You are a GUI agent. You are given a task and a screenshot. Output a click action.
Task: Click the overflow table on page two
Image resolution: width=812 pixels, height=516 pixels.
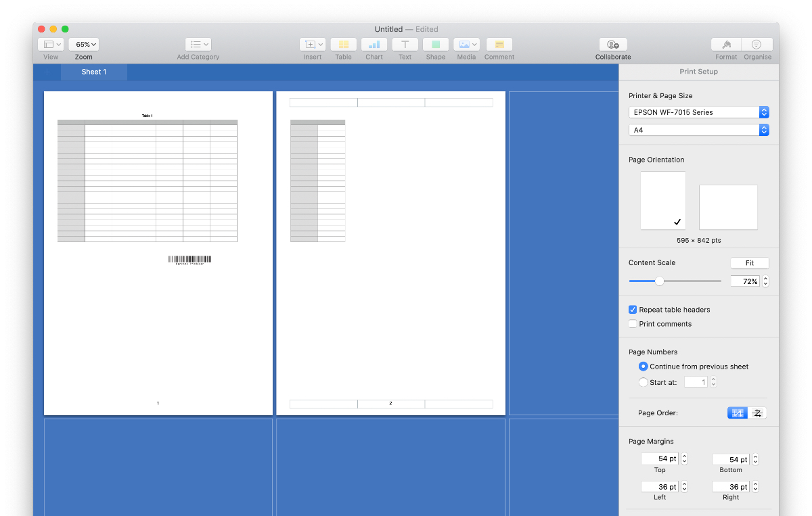click(x=317, y=181)
